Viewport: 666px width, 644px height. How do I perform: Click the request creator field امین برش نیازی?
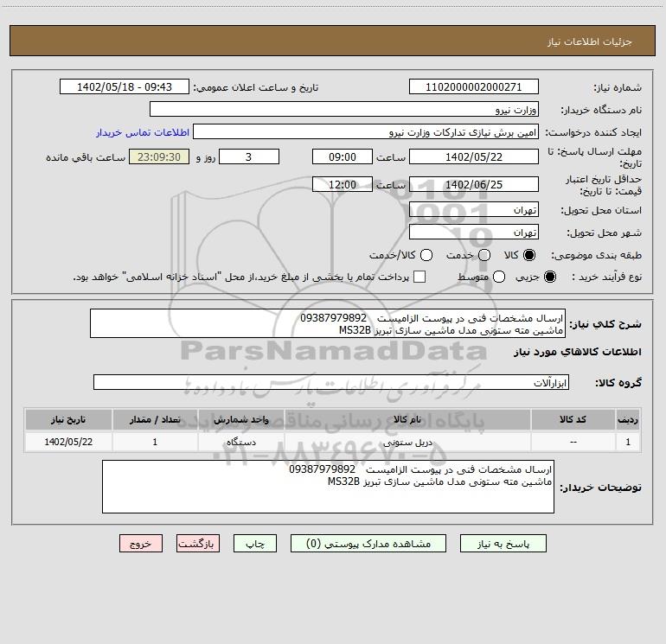click(x=366, y=132)
